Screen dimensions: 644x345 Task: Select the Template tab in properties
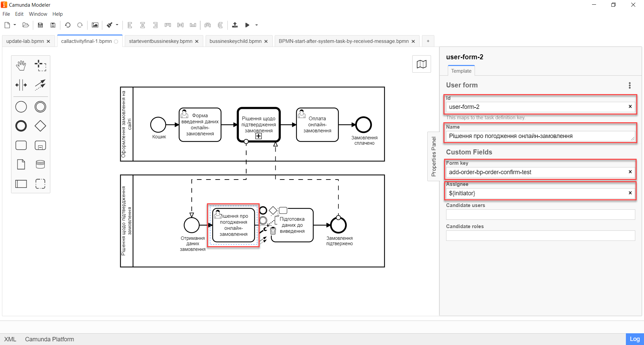(461, 71)
